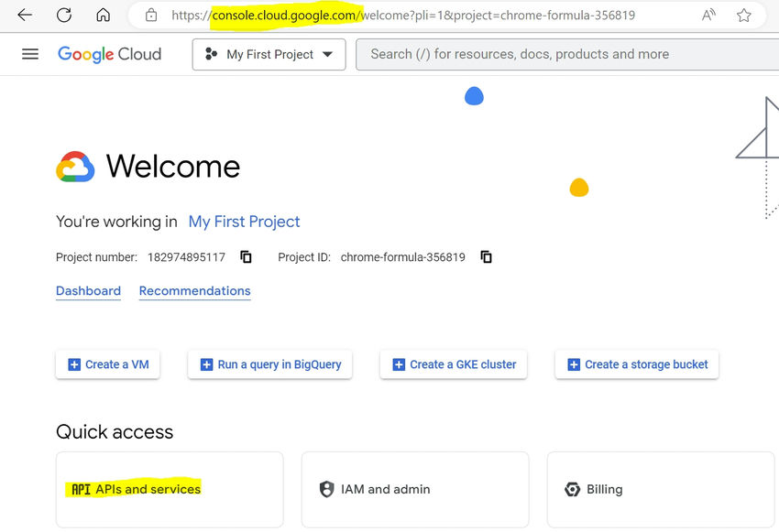The width and height of the screenshot is (779, 532).
Task: Click the browser back arrow
Action: tap(24, 15)
